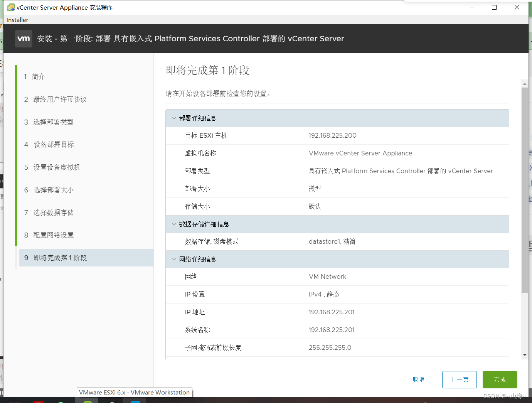Go to step 7 选择数据存储
This screenshot has height=403, width=532.
(x=49, y=212)
